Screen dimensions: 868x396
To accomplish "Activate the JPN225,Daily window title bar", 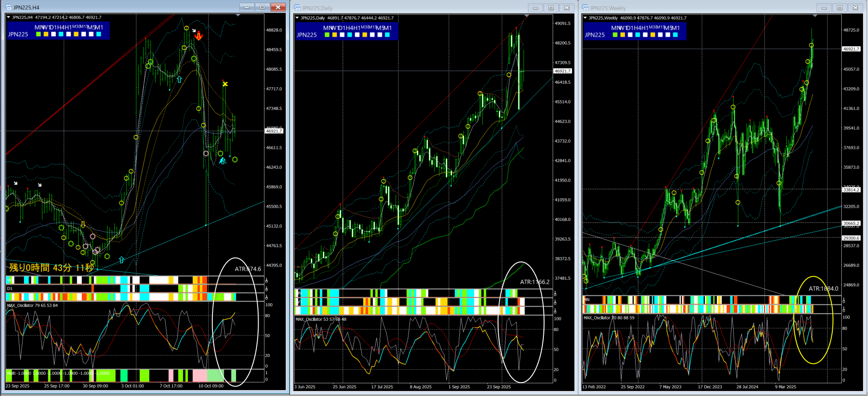I will (407, 8).
